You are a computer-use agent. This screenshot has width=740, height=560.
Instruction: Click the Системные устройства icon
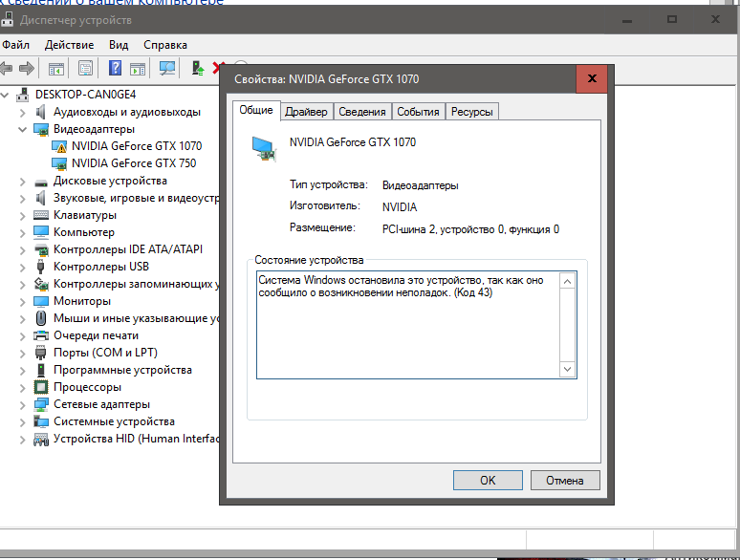click(41, 421)
